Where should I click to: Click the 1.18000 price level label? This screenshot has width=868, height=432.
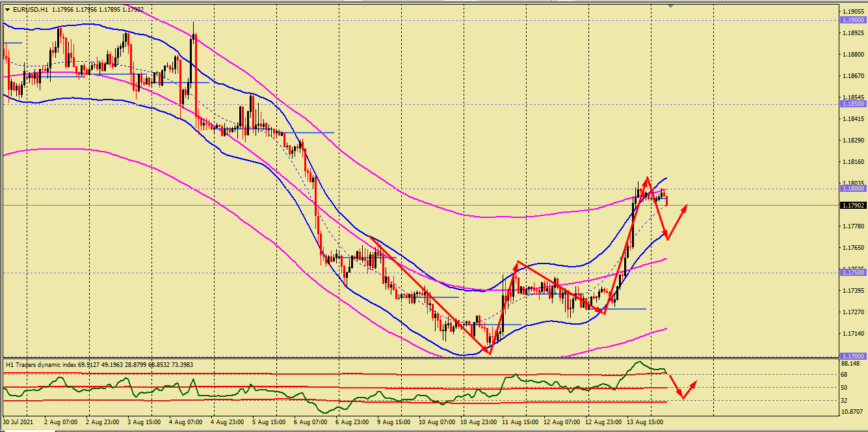(852, 189)
